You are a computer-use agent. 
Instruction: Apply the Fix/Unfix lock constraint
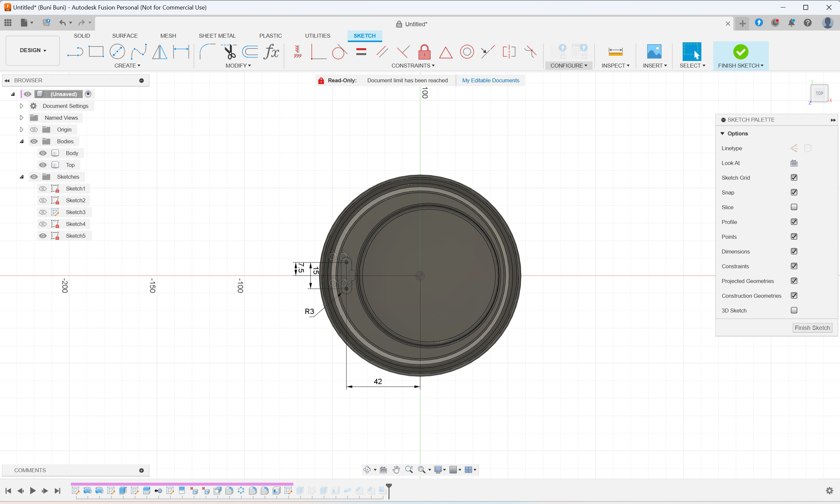point(424,51)
